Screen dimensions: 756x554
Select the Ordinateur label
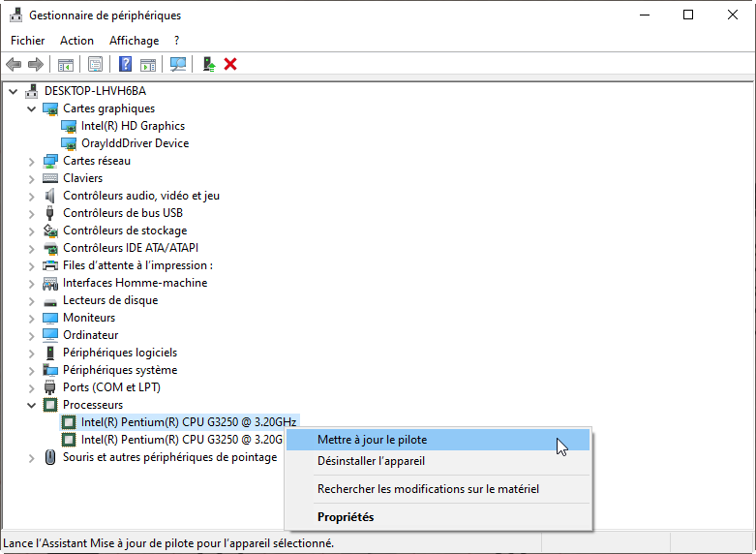point(91,335)
